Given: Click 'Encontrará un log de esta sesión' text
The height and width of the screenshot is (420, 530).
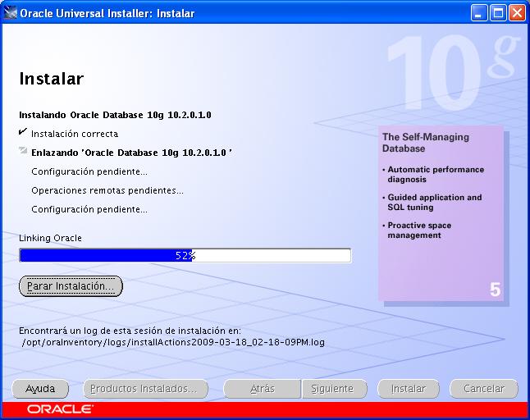Looking at the screenshot, I should (130, 331).
